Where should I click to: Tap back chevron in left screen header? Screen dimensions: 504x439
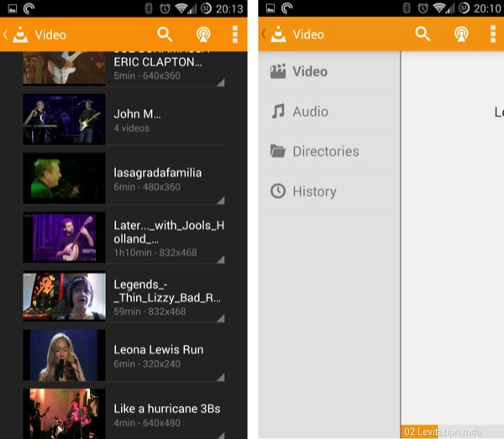click(x=6, y=34)
